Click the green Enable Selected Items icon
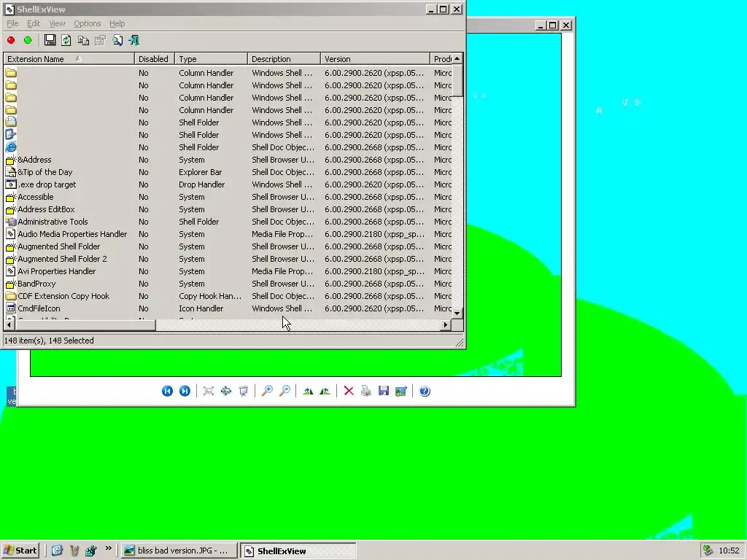This screenshot has height=560, width=747. click(28, 41)
